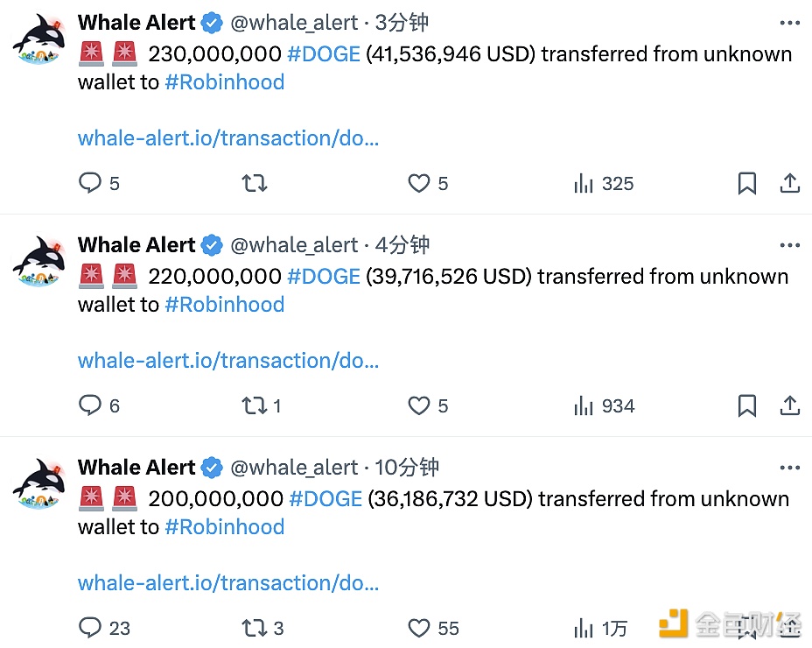Open the @whale_alert handle on first tweet
This screenshot has height=648, width=812.
click(294, 23)
